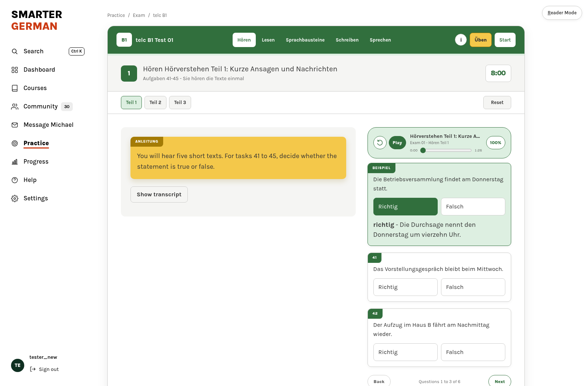Screen dimensions: 588x386
Task: Click the 100% playback speed button
Action: click(495, 143)
